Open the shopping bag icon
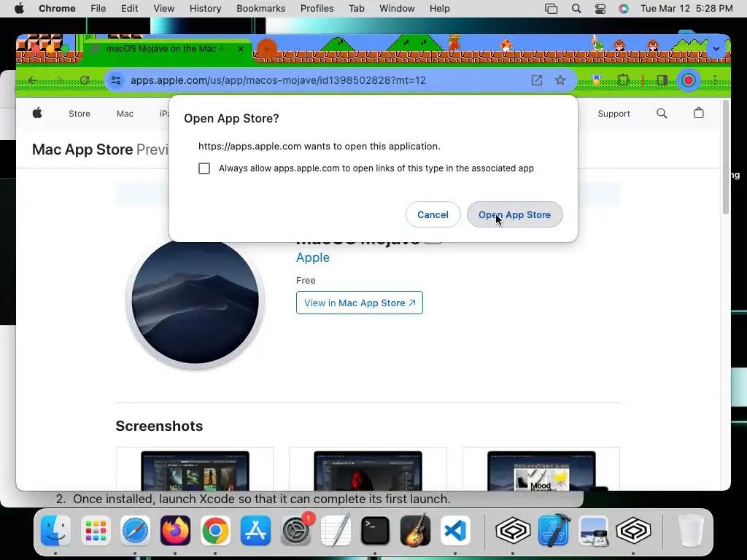This screenshot has height=560, width=747. 698,113
